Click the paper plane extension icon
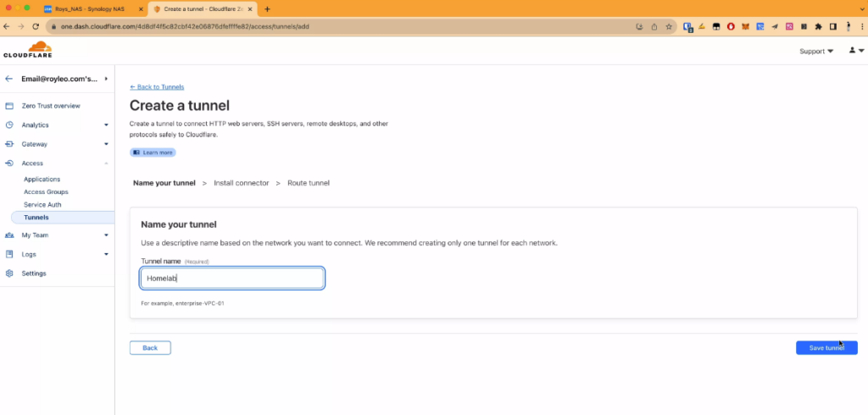 click(x=775, y=26)
